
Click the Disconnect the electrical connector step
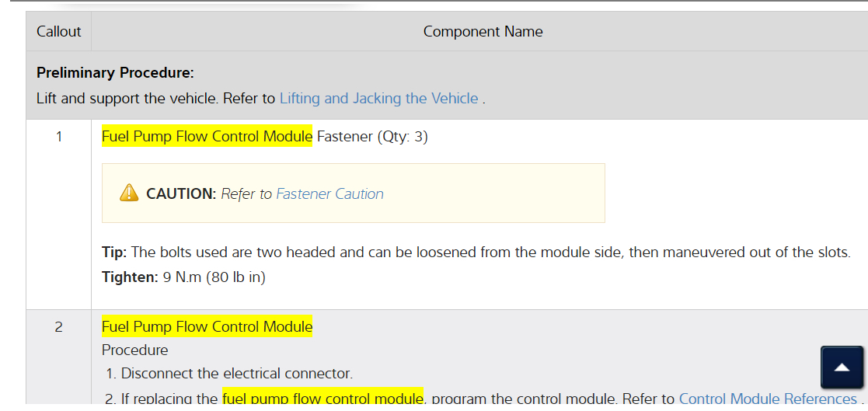237,374
